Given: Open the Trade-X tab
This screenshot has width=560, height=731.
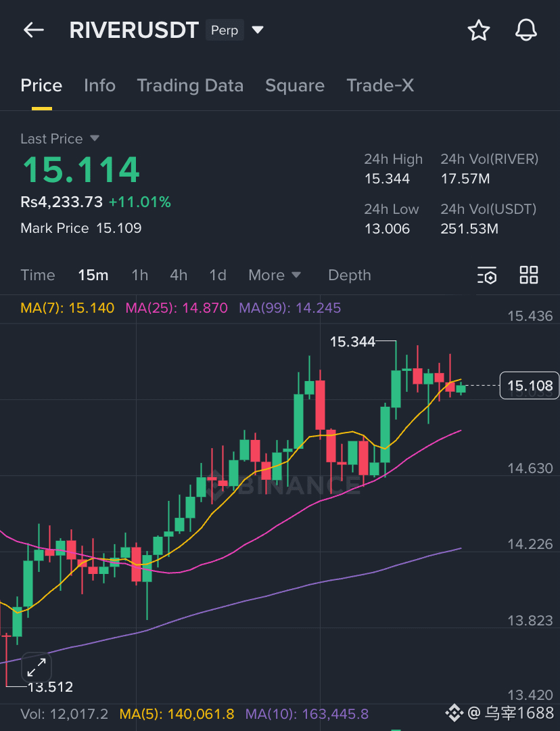Looking at the screenshot, I should (380, 86).
